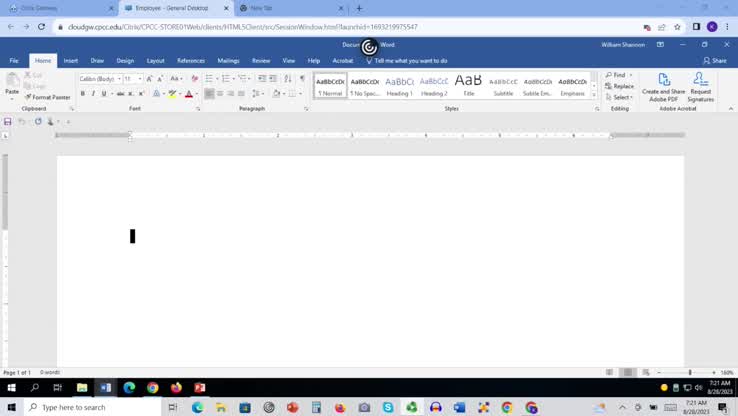Switch to the References tab
This screenshot has height=416, width=738.
(191, 61)
